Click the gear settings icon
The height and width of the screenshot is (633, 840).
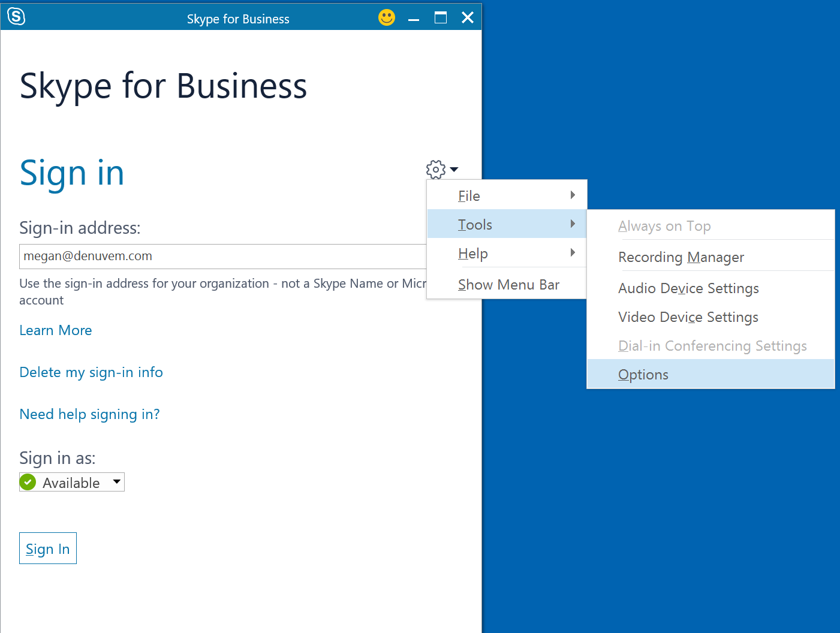pyautogui.click(x=436, y=170)
